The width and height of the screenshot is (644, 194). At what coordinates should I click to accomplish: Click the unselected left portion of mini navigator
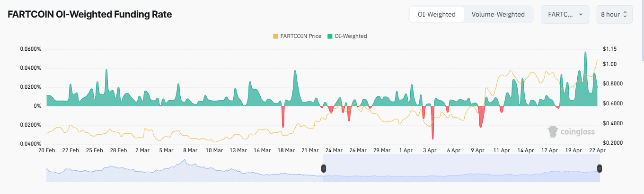pyautogui.click(x=185, y=172)
